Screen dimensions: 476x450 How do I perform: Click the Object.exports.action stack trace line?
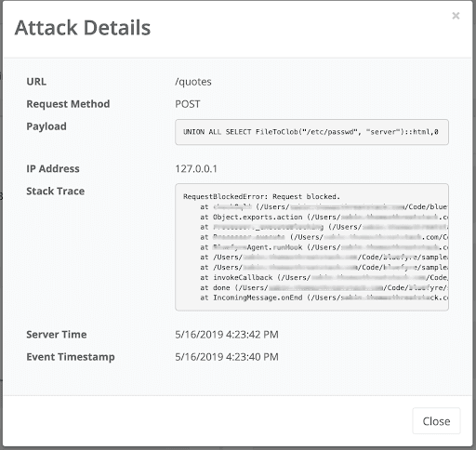point(324,217)
